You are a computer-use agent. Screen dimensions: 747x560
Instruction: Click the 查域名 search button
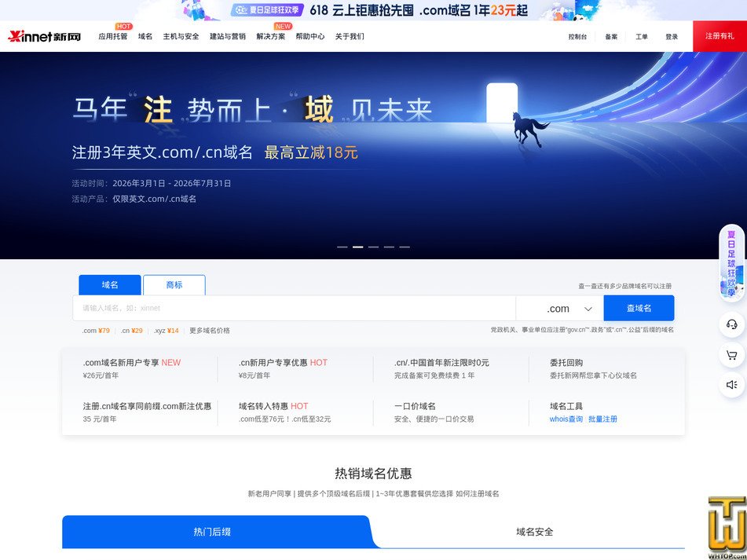coord(639,308)
